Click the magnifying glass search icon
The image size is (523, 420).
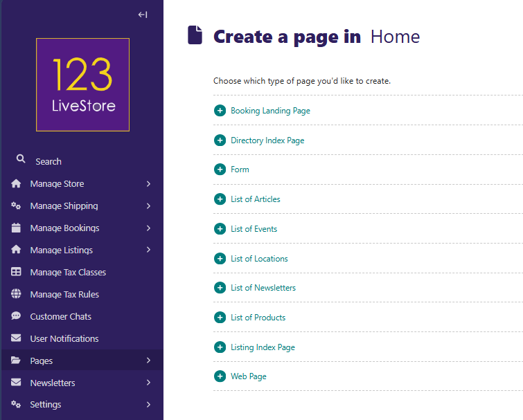21,159
